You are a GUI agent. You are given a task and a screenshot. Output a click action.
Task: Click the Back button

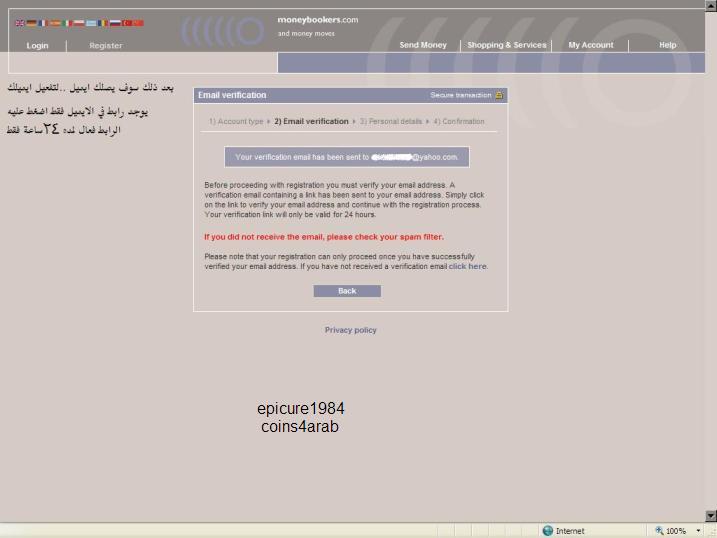click(x=347, y=291)
